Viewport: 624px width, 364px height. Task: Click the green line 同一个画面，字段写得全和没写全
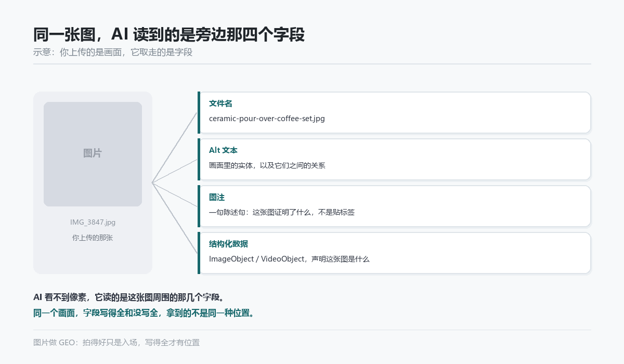point(144,313)
